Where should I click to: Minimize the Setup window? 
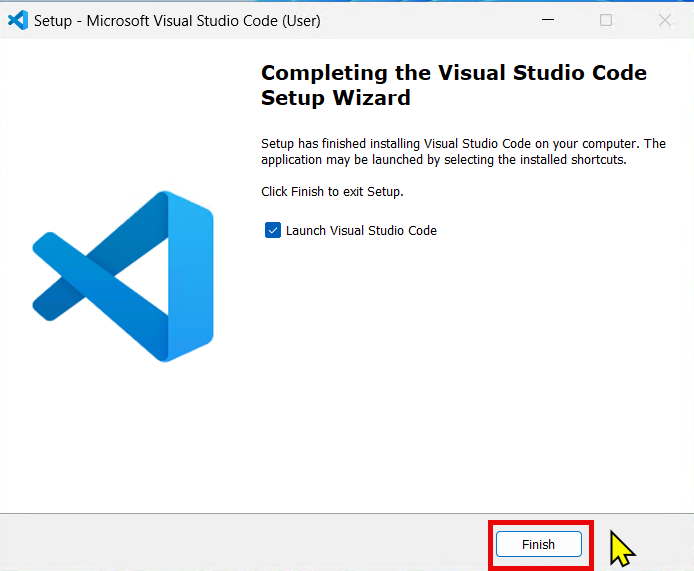pyautogui.click(x=547, y=20)
